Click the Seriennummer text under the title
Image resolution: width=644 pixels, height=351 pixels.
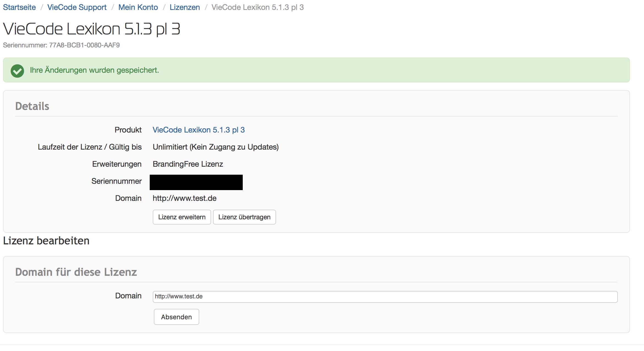click(x=61, y=45)
